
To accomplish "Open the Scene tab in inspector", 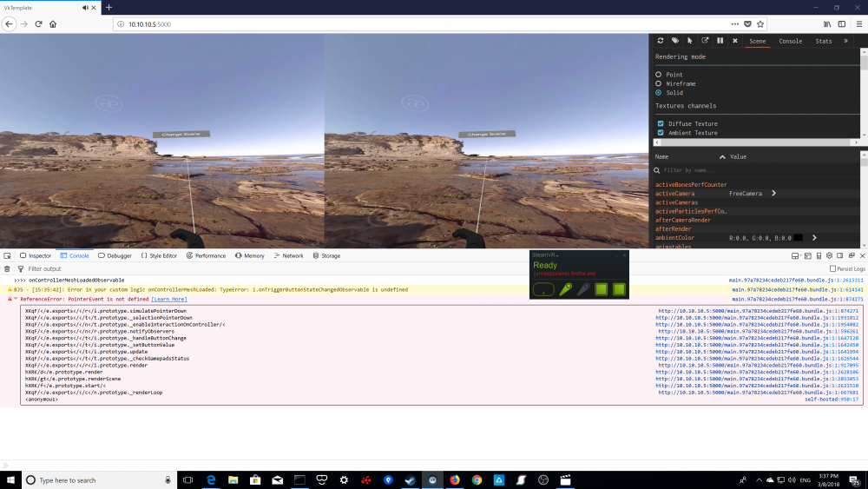I will pyautogui.click(x=757, y=41).
